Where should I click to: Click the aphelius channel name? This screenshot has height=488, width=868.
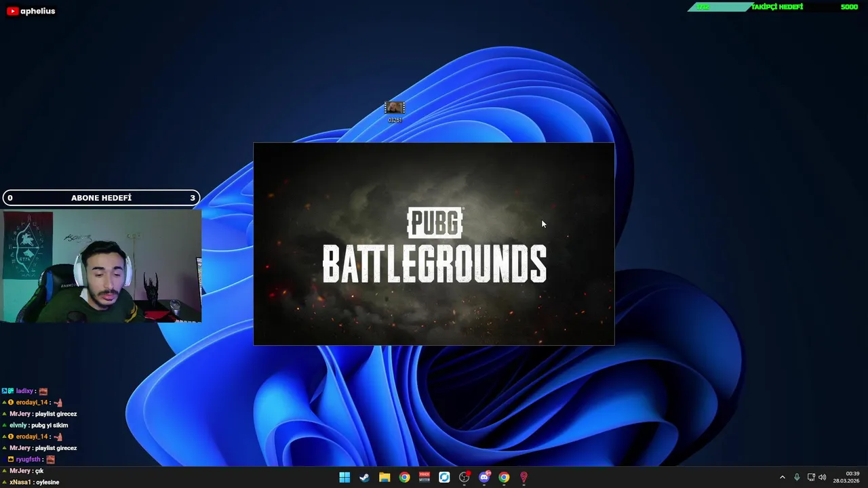click(38, 11)
